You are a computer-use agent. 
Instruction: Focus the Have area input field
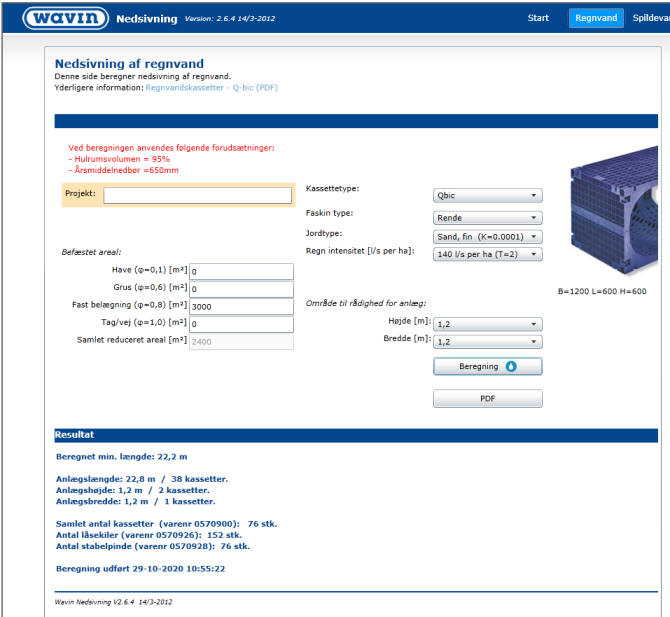(x=240, y=272)
